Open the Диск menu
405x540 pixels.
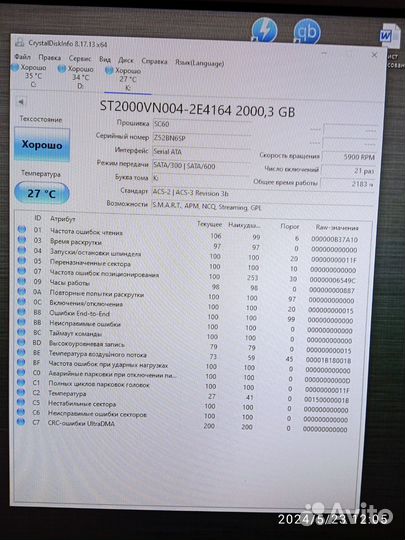[x=126, y=60]
